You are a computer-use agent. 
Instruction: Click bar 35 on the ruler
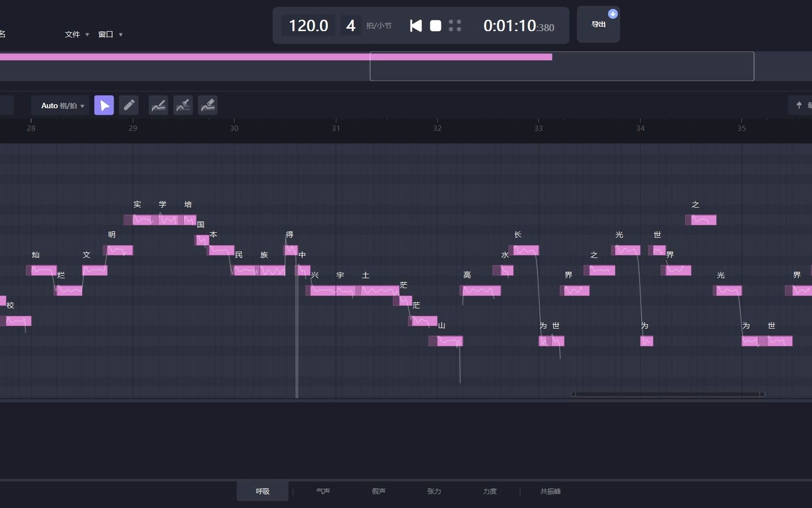[x=741, y=128]
